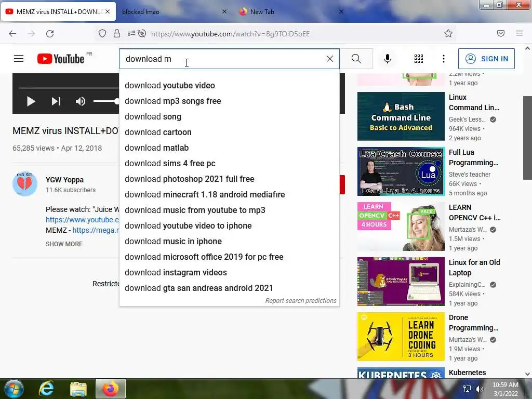
Task: Open YouTube settings three-dot menu
Action: (444, 59)
